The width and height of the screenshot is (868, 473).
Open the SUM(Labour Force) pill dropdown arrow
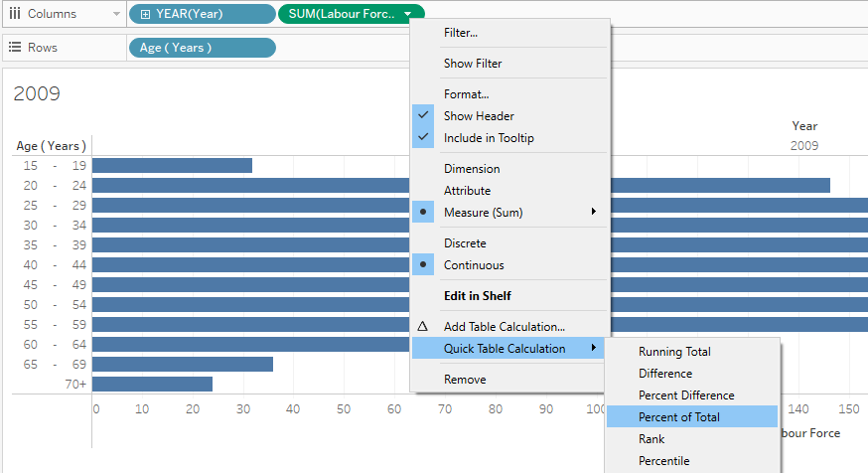[409, 14]
